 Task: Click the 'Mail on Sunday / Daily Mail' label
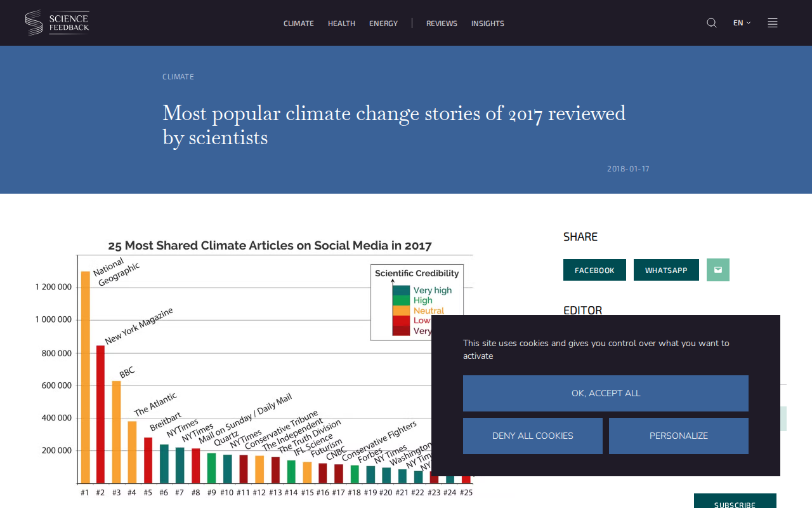click(x=245, y=418)
